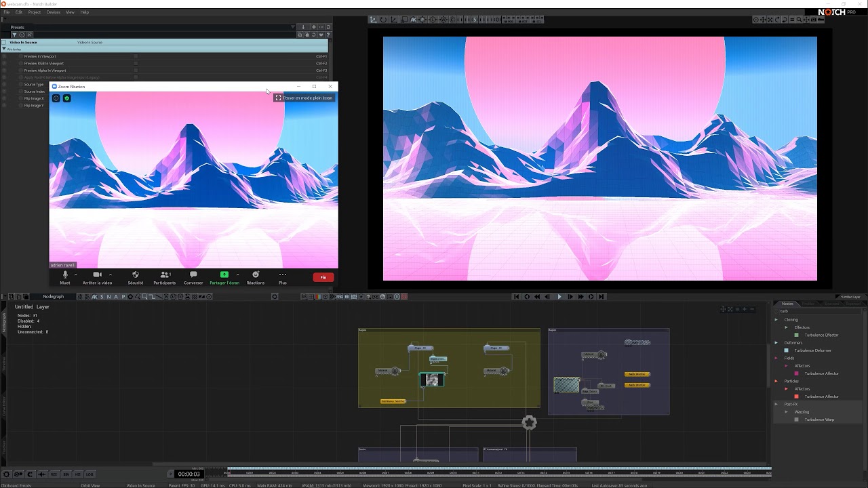This screenshot has width=868, height=488.
Task: Select Turbulence Warp node
Action: pos(819,420)
